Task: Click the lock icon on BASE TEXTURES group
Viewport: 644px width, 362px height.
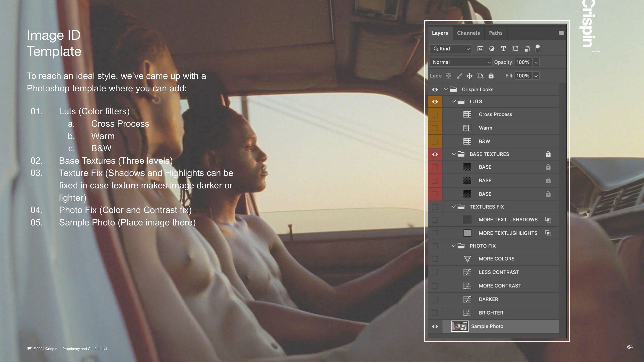Action: click(548, 154)
